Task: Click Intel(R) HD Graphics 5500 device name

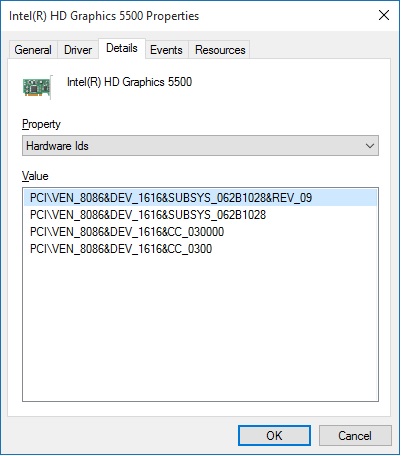Action: [x=130, y=82]
